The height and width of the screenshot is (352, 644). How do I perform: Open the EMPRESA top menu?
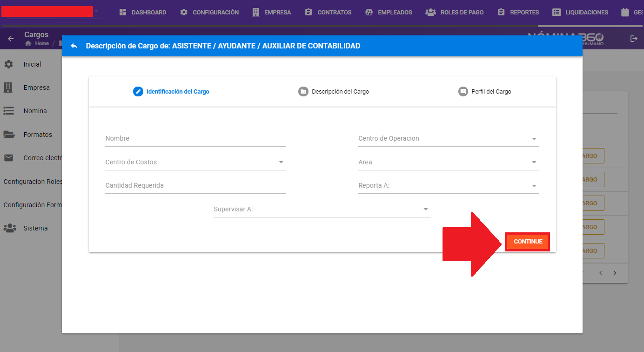pyautogui.click(x=272, y=13)
